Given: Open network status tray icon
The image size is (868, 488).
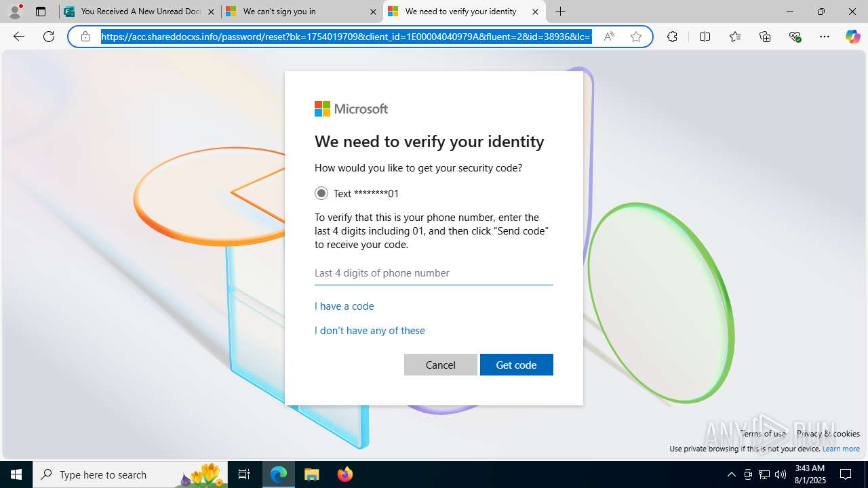Looking at the screenshot, I should [764, 474].
